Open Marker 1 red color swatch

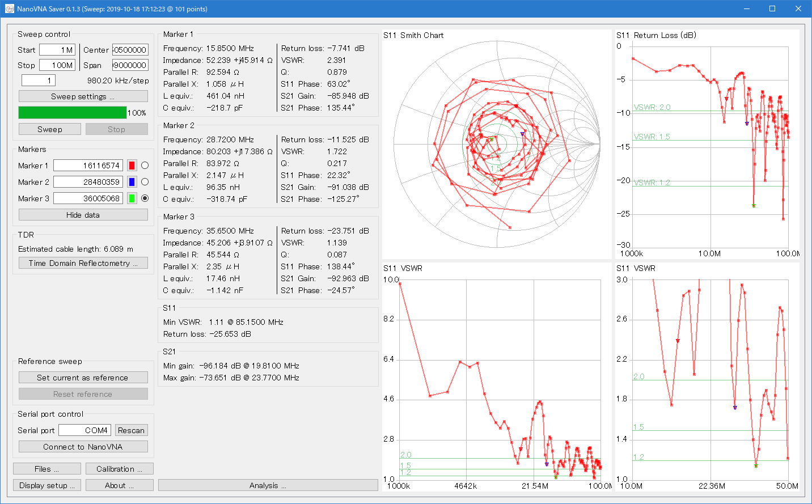click(132, 166)
